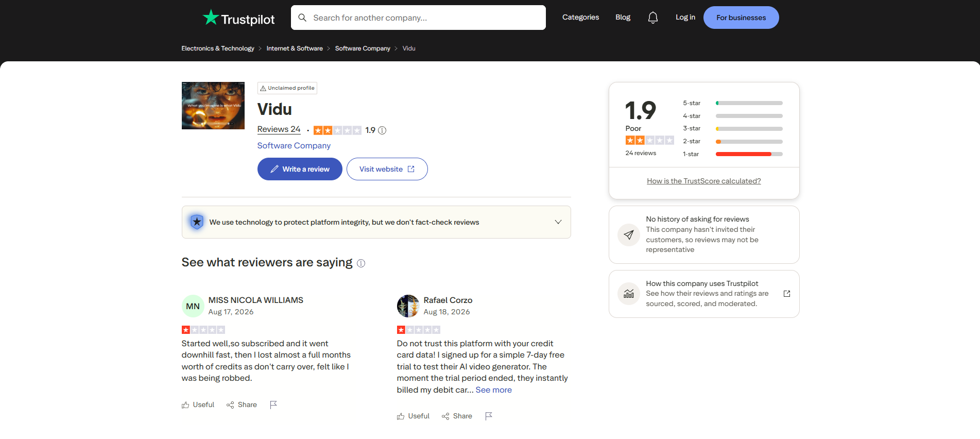Click the star rating beside Reviews 24
This screenshot has width=980, height=439.
click(x=337, y=130)
